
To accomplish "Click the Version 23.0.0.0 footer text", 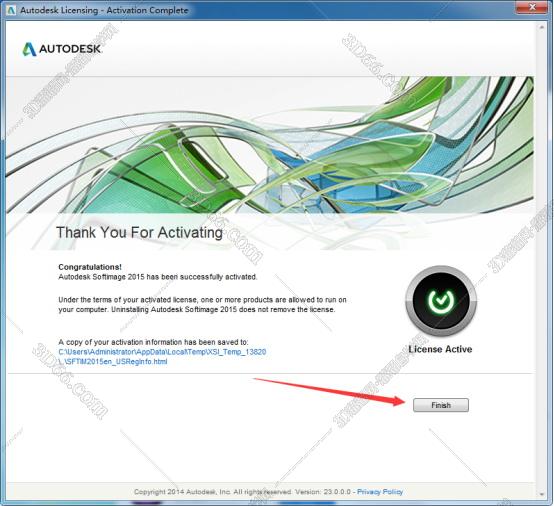I will pyautogui.click(x=323, y=492).
